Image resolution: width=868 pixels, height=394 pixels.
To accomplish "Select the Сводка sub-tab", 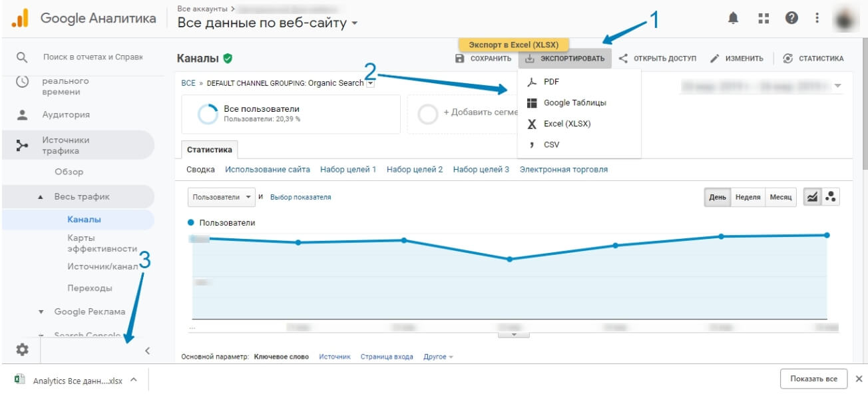I will [x=200, y=169].
